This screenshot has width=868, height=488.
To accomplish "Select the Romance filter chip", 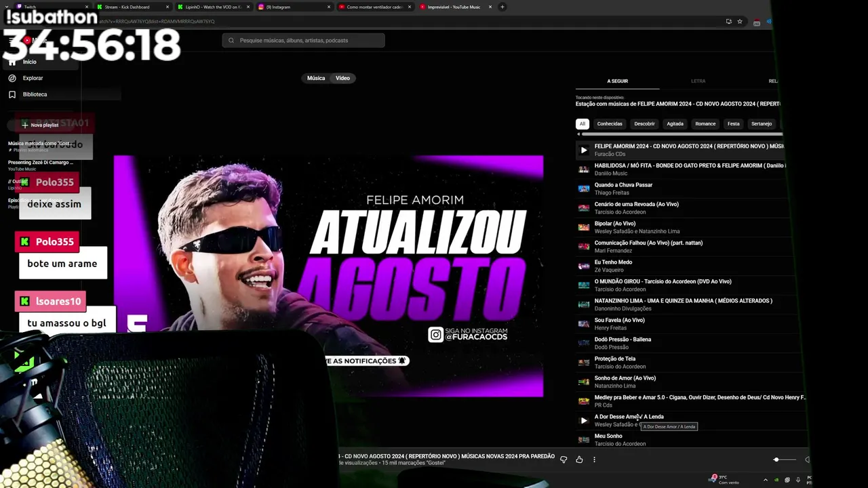I will coord(705,124).
